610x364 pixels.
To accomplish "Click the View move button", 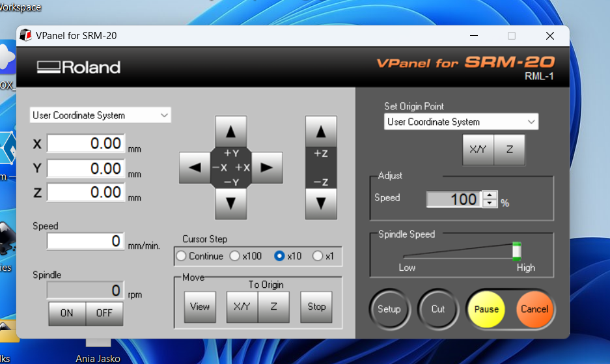I will (200, 307).
